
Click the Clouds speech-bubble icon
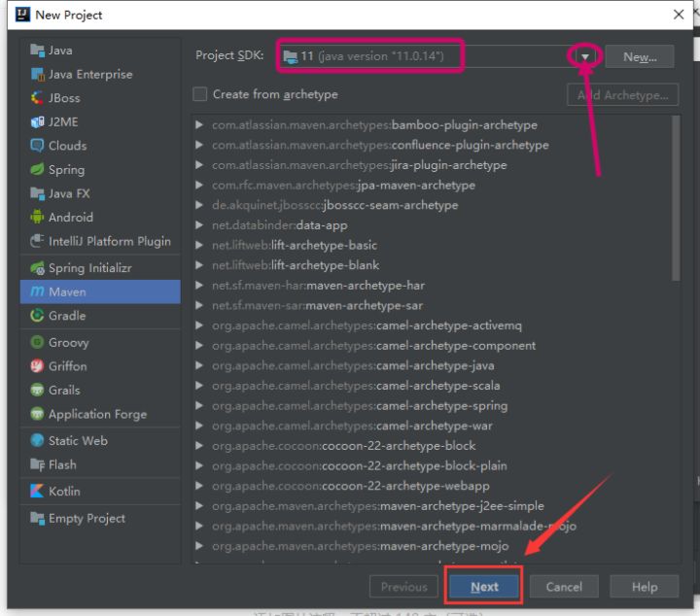click(x=37, y=146)
